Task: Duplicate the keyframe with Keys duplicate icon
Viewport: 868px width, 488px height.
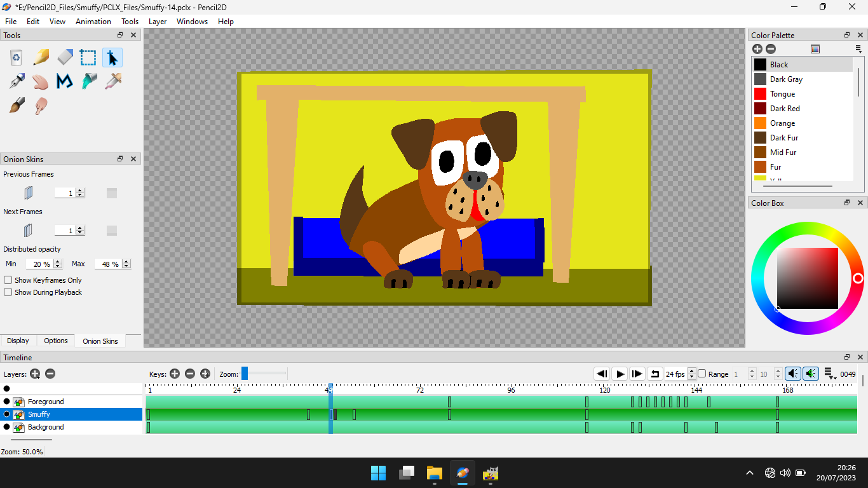Action: 205,374
